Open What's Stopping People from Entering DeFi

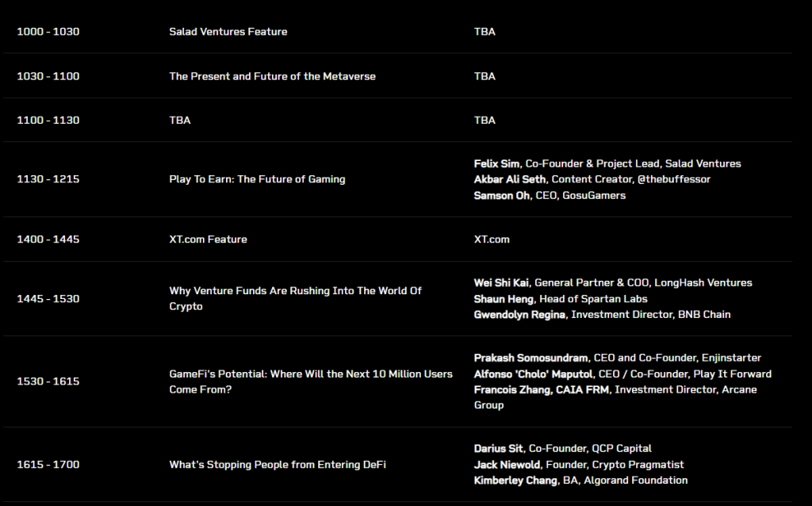click(x=278, y=465)
